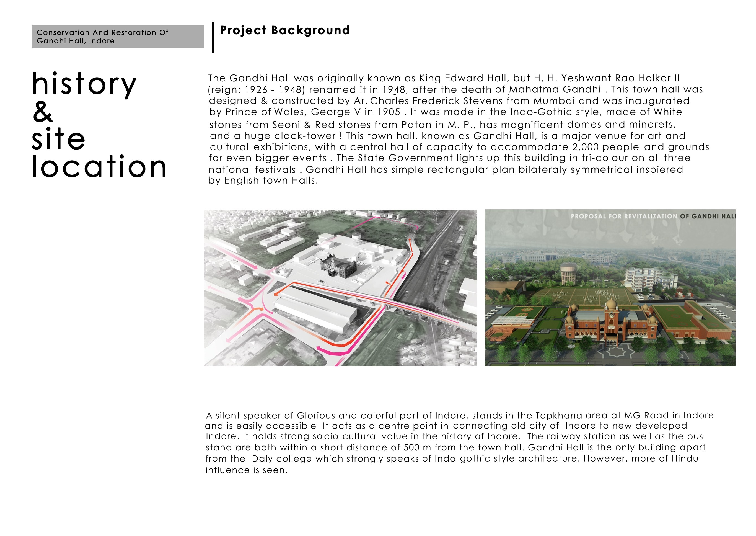Click the large word "location"
The image size is (756, 536).
coord(99,167)
